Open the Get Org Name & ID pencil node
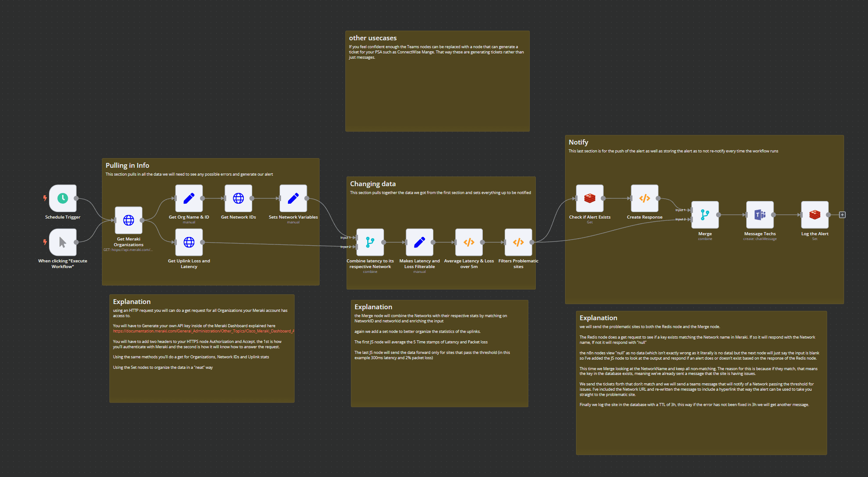 [x=189, y=198]
